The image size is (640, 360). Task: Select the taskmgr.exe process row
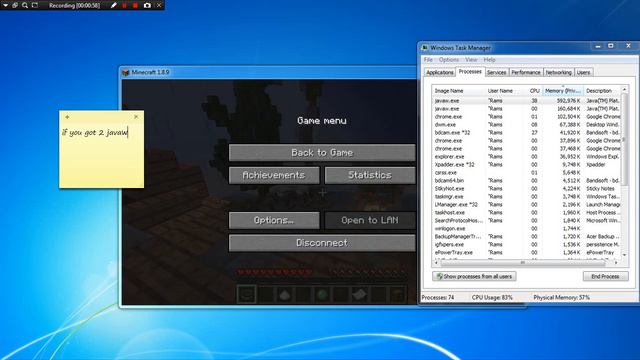pyautogui.click(x=527, y=196)
